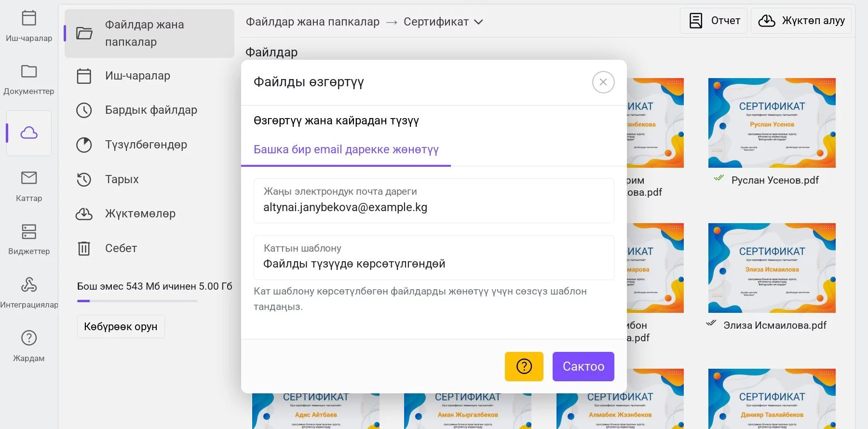Image resolution: width=868 pixels, height=429 pixels.
Task: Open Руслан Усенов certificate thumbnail
Action: pos(772,123)
